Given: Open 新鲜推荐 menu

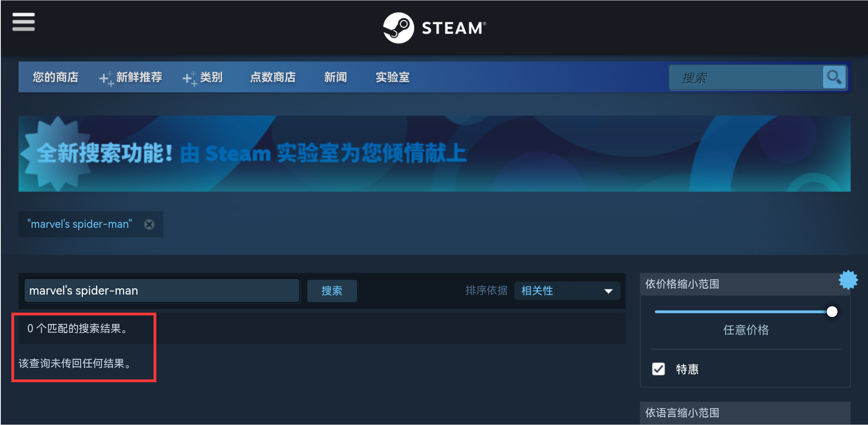Looking at the screenshot, I should (131, 77).
